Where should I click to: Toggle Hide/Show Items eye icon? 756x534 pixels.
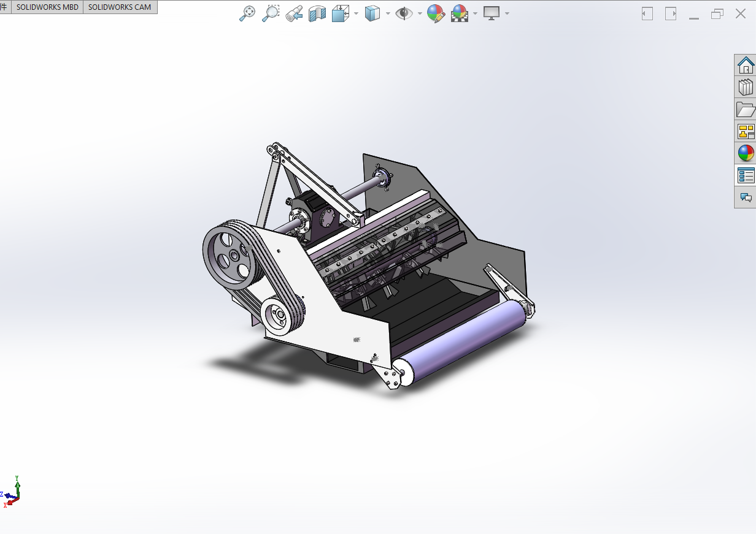[x=404, y=13]
